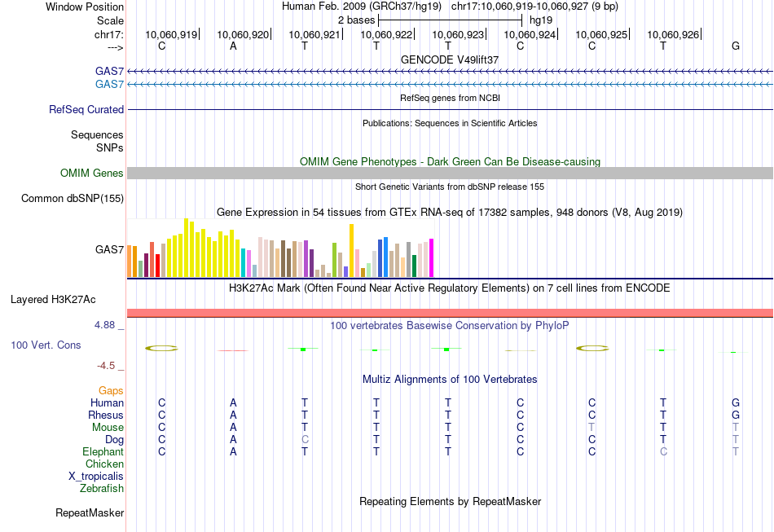Viewport: 774px width, 532px height.
Task: Click the faded C in the Dog row
Action: 305,440
